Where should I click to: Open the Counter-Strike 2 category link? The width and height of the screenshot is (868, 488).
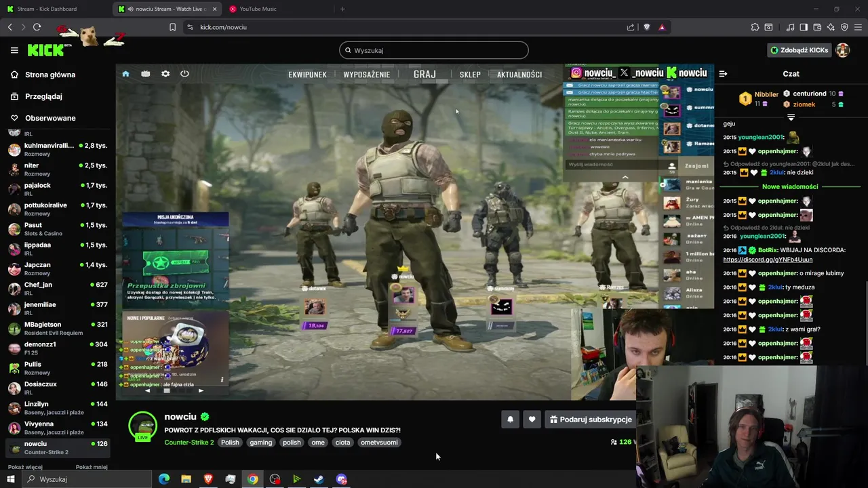189,443
